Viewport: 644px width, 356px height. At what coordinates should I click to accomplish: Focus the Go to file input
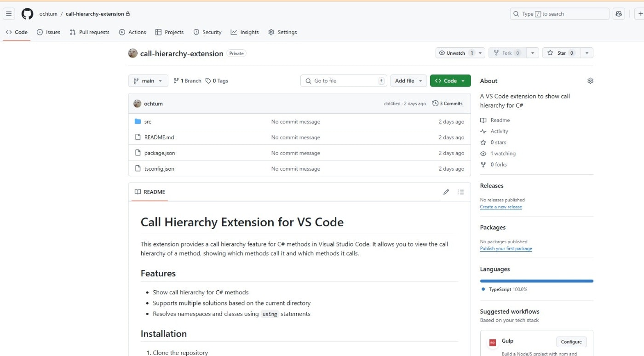point(344,80)
